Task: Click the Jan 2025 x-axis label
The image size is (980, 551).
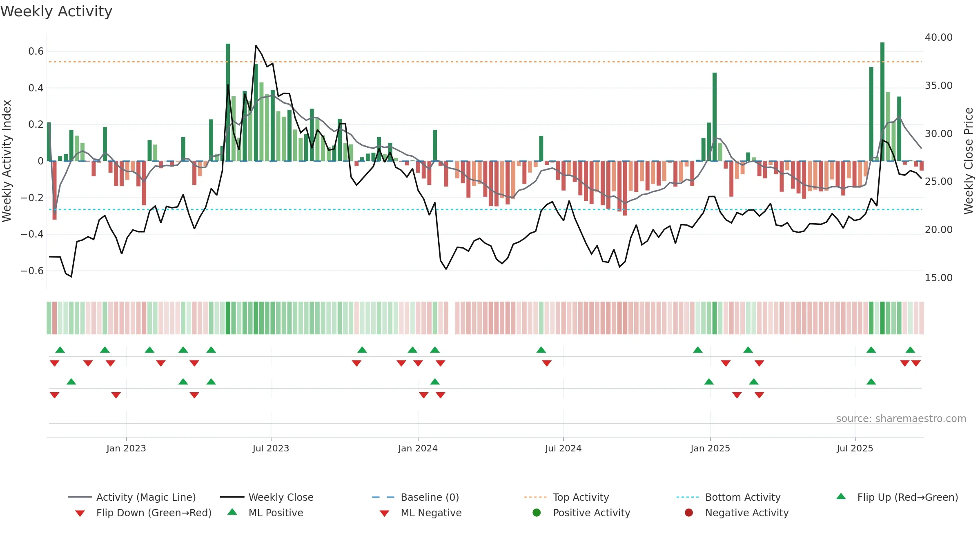Action: click(710, 448)
